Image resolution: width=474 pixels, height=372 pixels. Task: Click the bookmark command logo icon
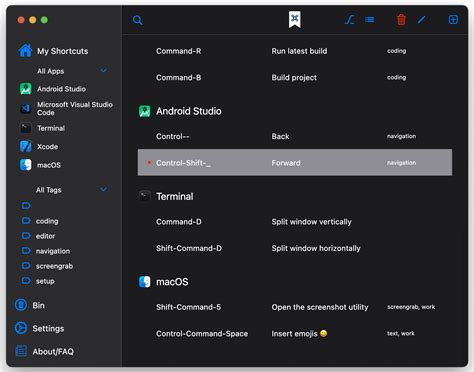tap(295, 19)
